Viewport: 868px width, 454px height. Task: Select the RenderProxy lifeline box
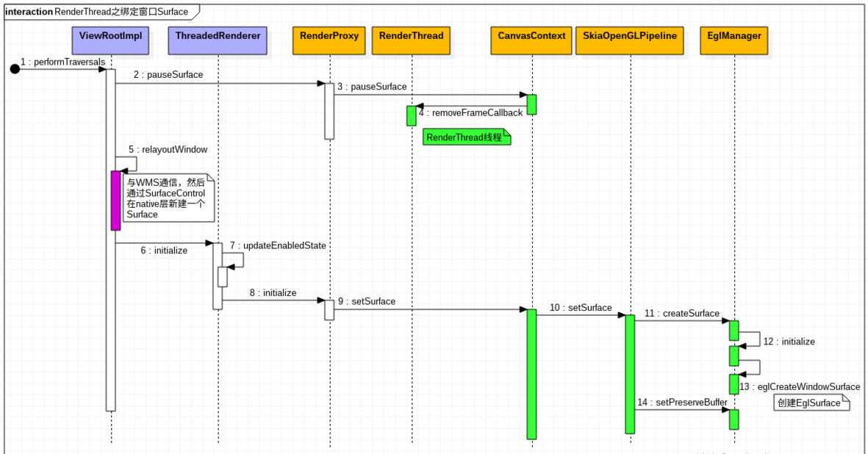click(x=329, y=40)
